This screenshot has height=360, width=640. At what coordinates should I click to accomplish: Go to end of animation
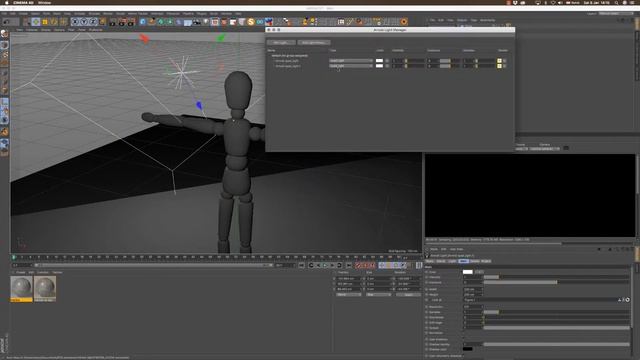click(349, 265)
